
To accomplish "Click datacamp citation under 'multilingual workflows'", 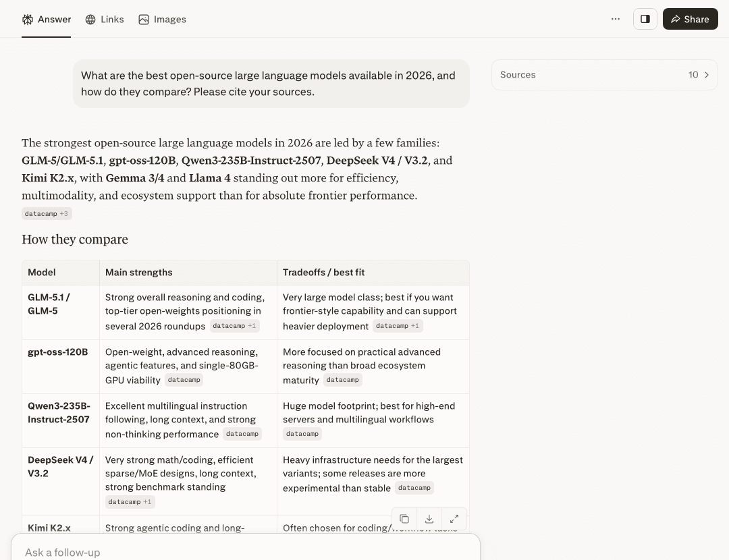I will click(302, 434).
